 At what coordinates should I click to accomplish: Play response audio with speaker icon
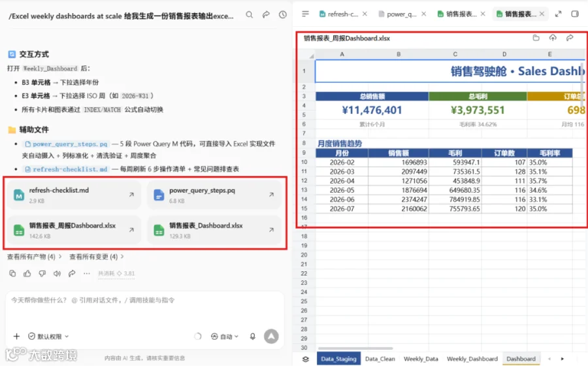57,273
